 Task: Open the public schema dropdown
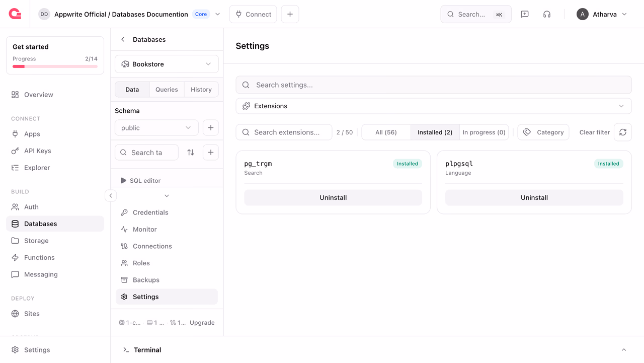click(156, 128)
